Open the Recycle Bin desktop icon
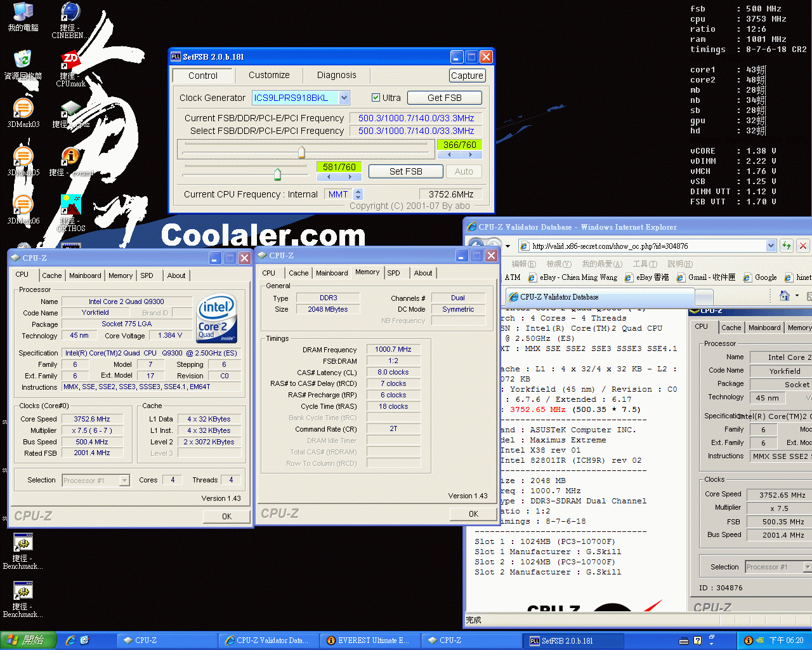812x650 pixels. click(23, 60)
